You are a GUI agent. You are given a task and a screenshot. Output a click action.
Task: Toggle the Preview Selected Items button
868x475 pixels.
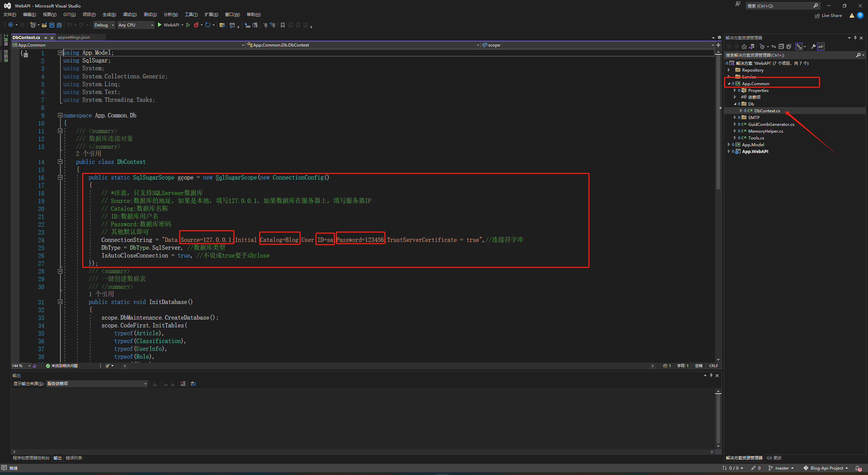[x=821, y=46]
